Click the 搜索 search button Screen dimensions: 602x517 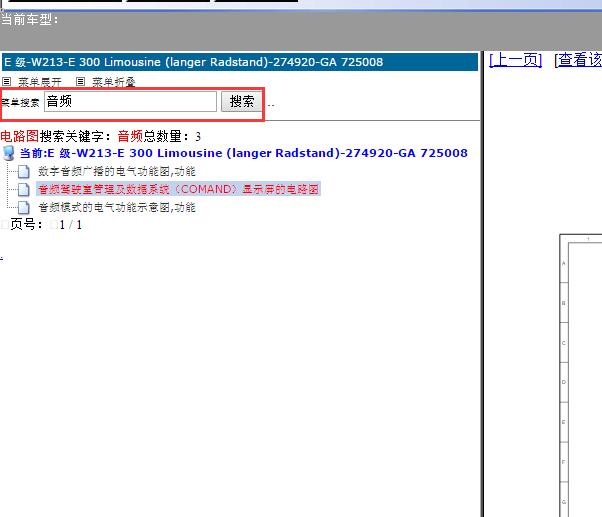click(x=241, y=102)
